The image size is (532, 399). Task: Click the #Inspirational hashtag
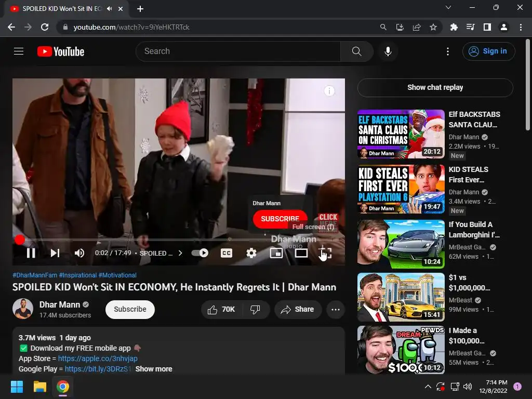[x=78, y=275]
